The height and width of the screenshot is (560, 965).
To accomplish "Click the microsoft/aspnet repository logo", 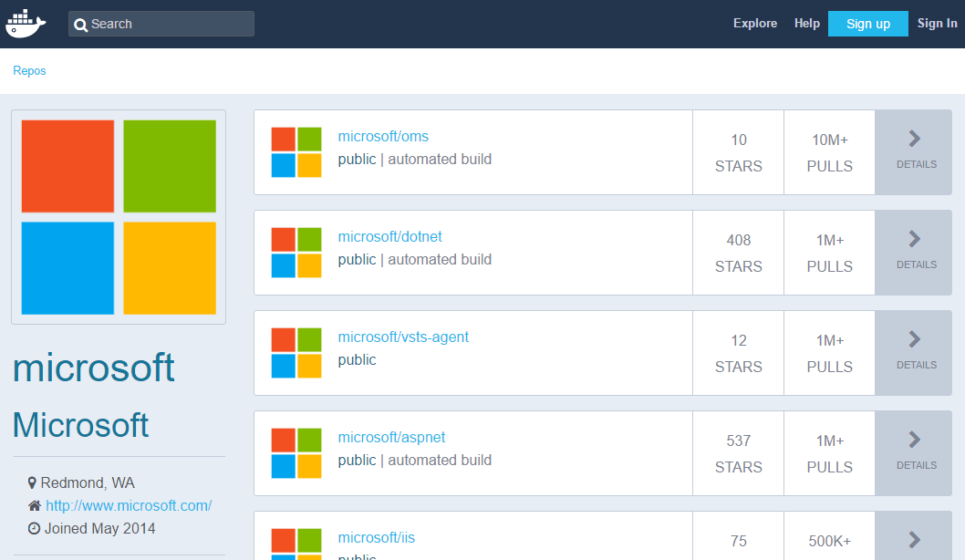I will (x=296, y=453).
